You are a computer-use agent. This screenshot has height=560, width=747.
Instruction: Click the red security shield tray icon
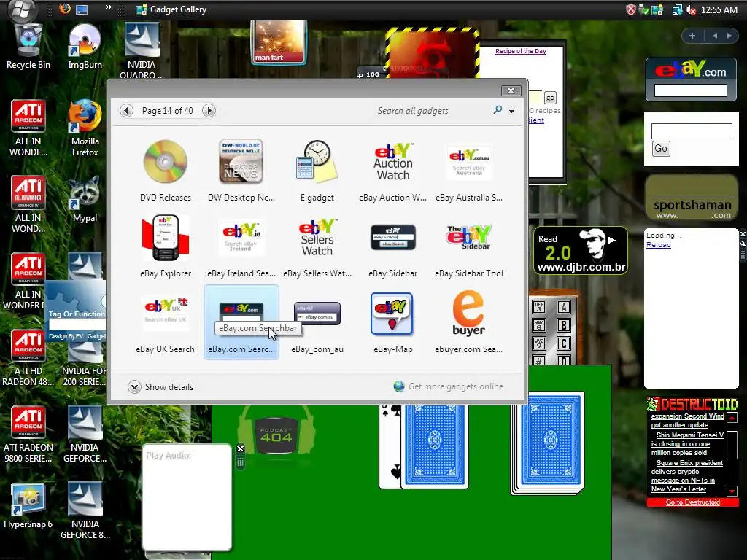point(630,9)
